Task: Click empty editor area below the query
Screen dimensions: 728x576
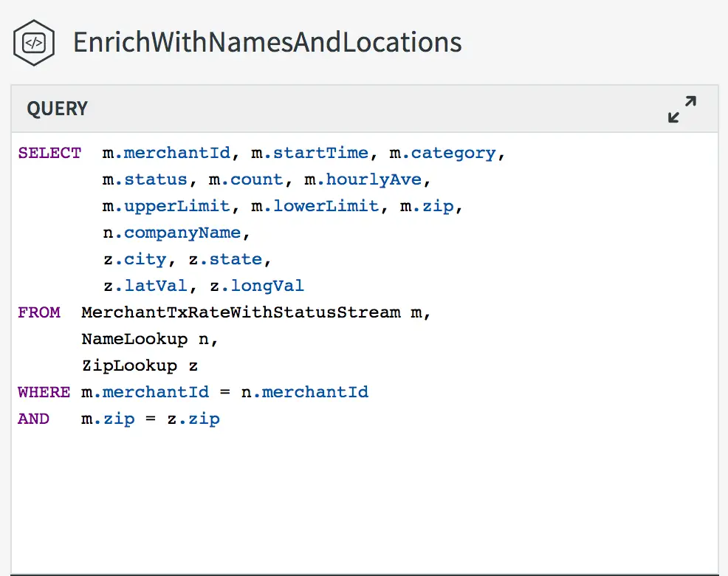Action: coord(362,502)
